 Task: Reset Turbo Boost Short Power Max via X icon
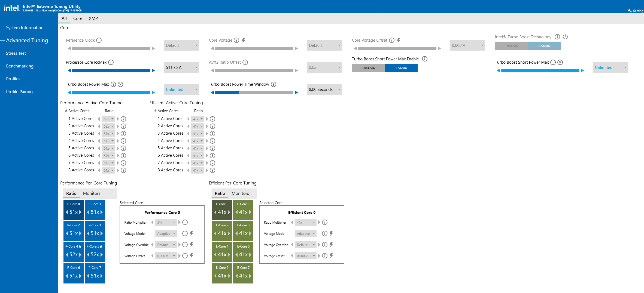(x=560, y=62)
